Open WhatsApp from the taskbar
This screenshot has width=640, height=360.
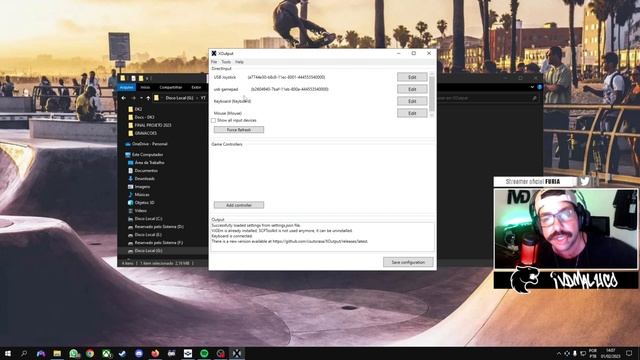[73, 353]
